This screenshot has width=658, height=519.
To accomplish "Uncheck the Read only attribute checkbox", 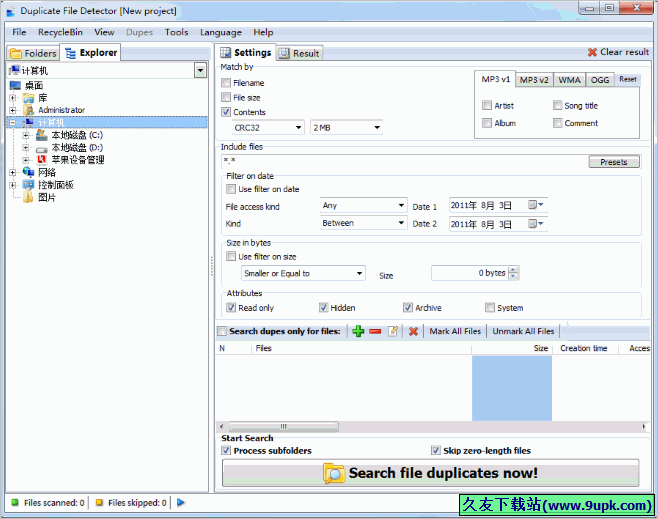I will point(231,308).
